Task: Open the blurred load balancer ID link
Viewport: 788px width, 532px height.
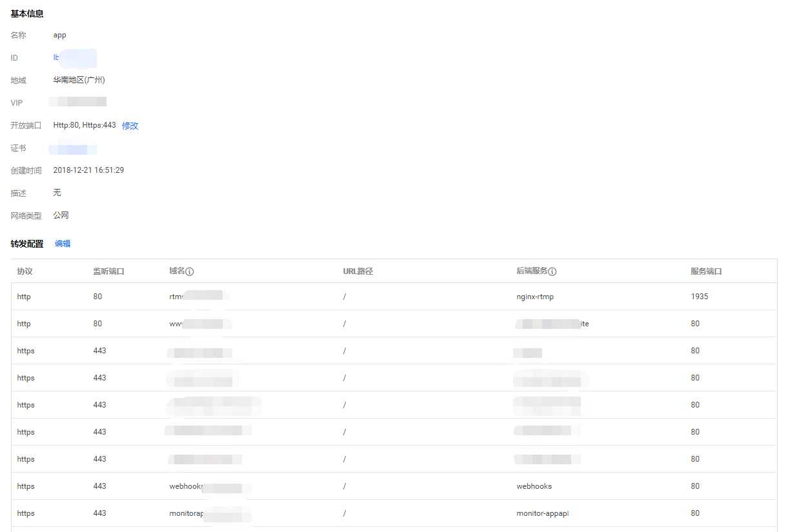Action: 75,57
